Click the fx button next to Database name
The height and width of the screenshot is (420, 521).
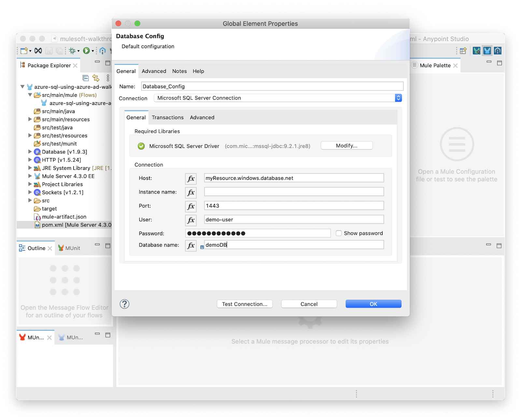191,245
